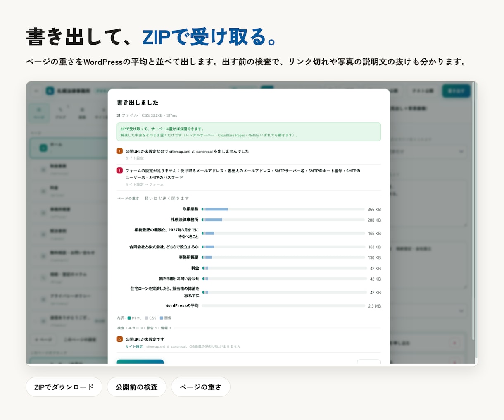Click the 事務所概要 row label

(x=189, y=257)
